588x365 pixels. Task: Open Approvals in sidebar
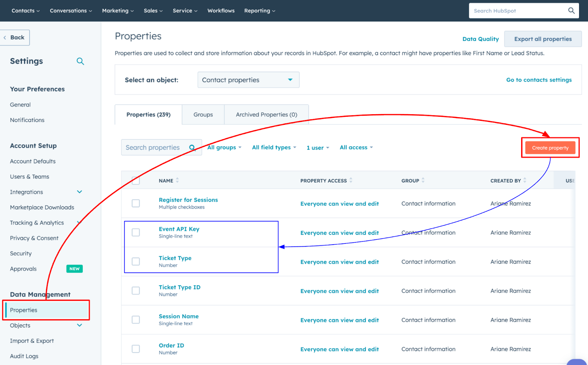click(23, 269)
